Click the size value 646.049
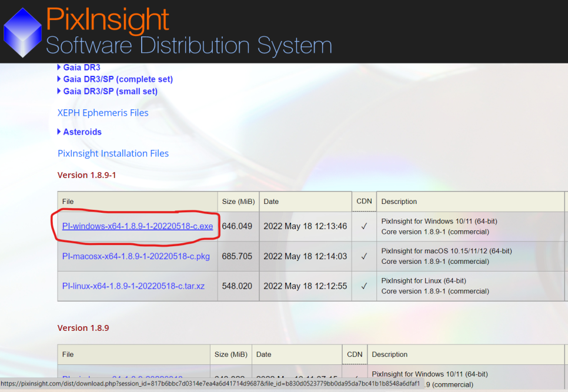 point(237,226)
